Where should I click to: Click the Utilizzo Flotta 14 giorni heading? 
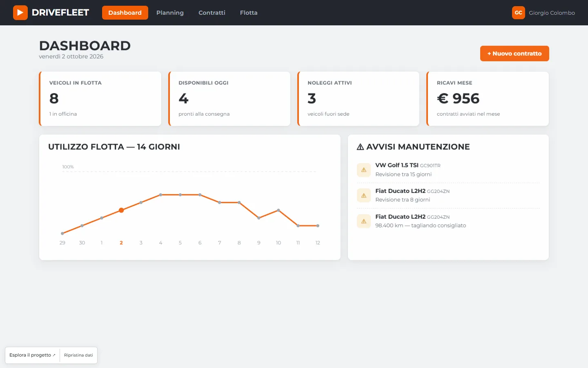point(114,147)
